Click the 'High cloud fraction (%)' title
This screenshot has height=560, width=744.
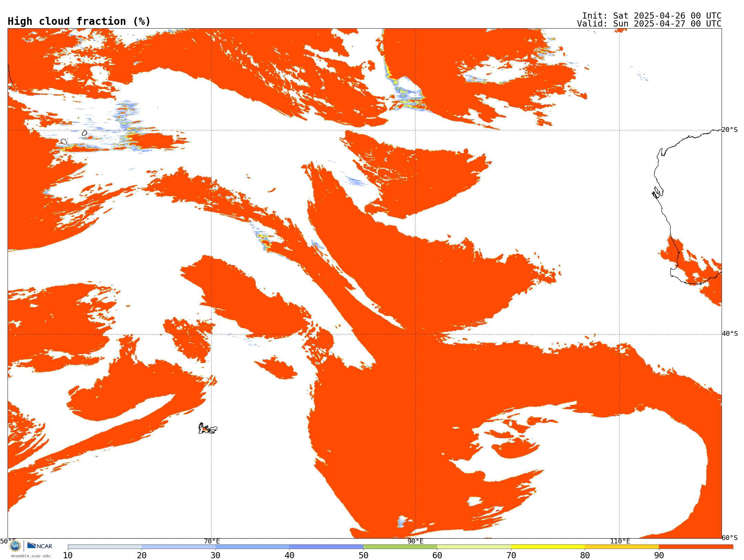click(79, 21)
